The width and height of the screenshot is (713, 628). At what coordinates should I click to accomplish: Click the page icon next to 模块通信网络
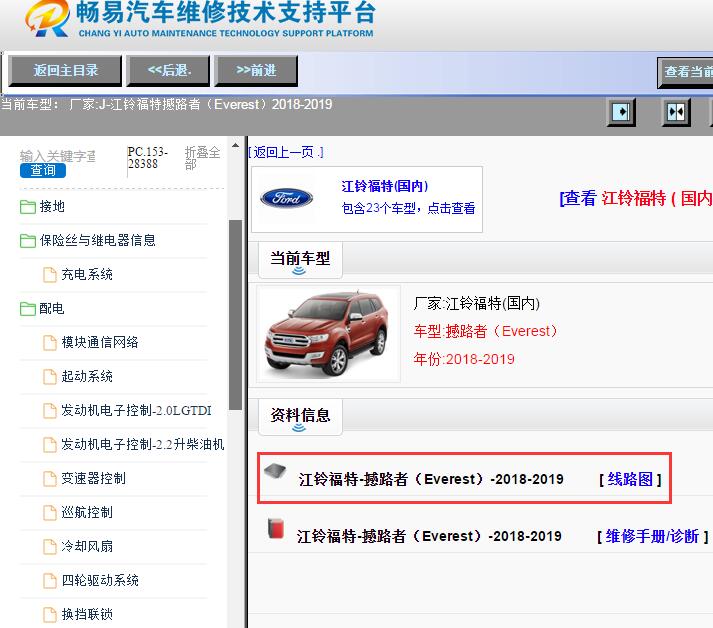(50, 342)
